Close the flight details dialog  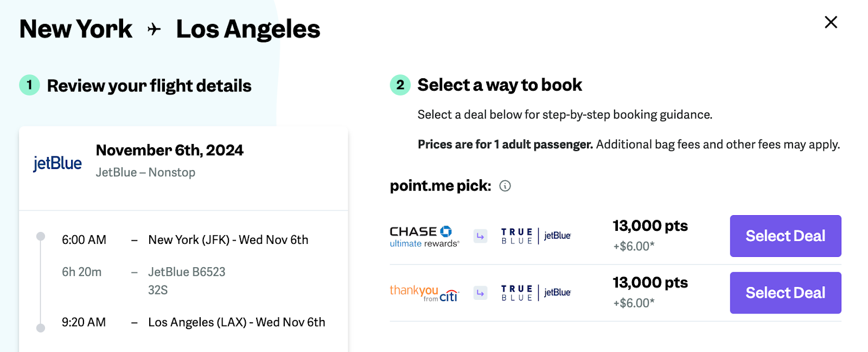pyautogui.click(x=831, y=22)
